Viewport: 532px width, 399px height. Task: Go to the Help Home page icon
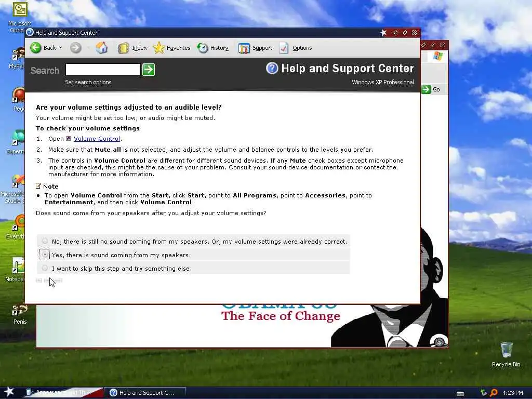click(101, 48)
